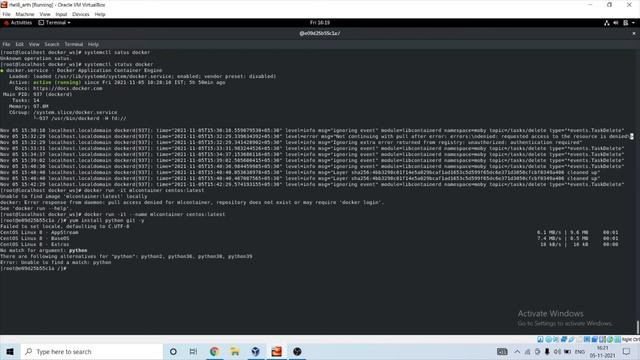
Task: Click the 'Main PID: 937 (dockerd)' line
Action: click(38, 94)
